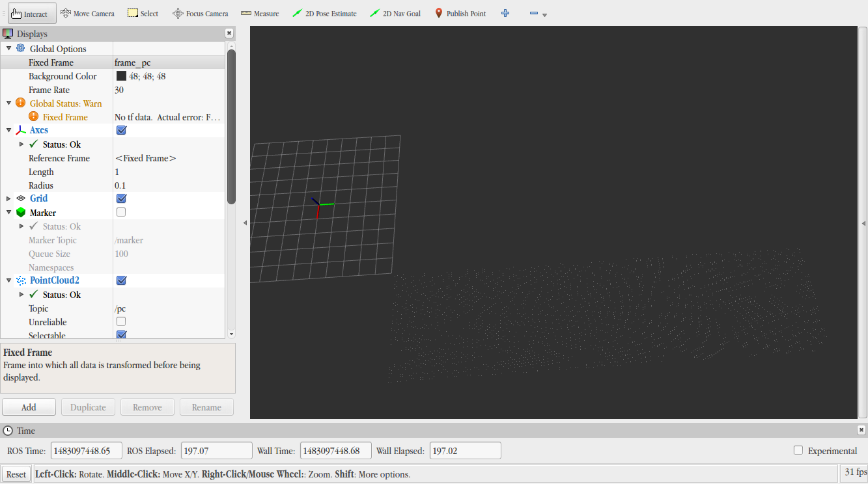Expand the Grid display properties
The image size is (868, 484).
(8, 198)
